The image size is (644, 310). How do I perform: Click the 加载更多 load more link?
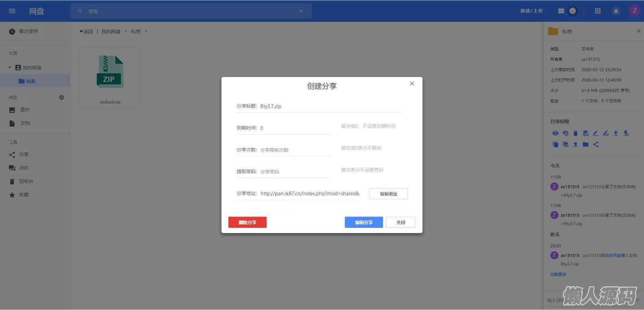point(558,274)
